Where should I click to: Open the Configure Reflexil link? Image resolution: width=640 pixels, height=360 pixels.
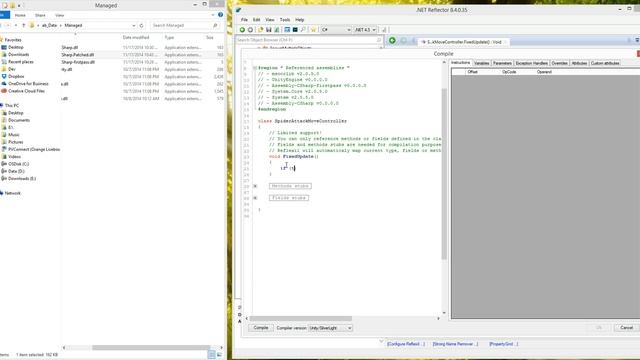coord(406,344)
